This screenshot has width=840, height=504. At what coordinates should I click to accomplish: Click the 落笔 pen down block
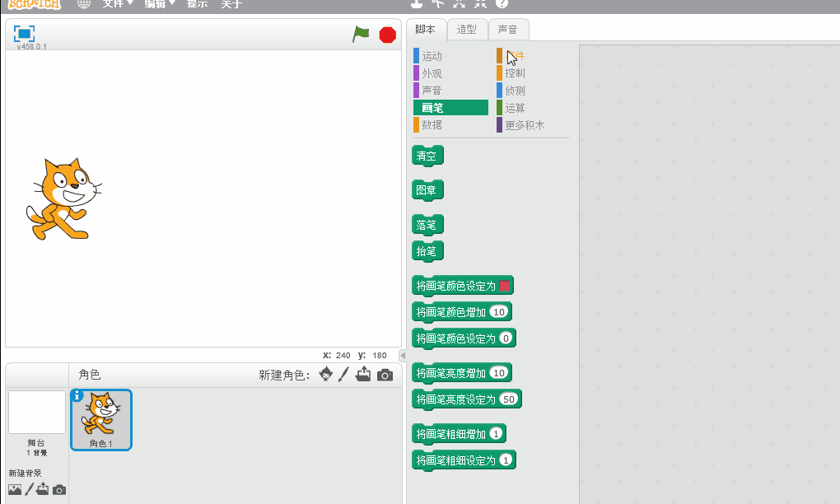click(427, 225)
